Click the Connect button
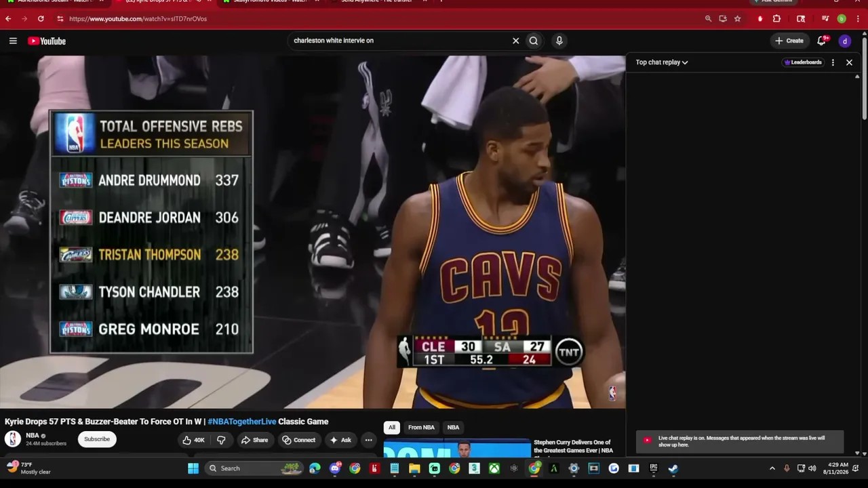868x488 pixels. pos(299,440)
